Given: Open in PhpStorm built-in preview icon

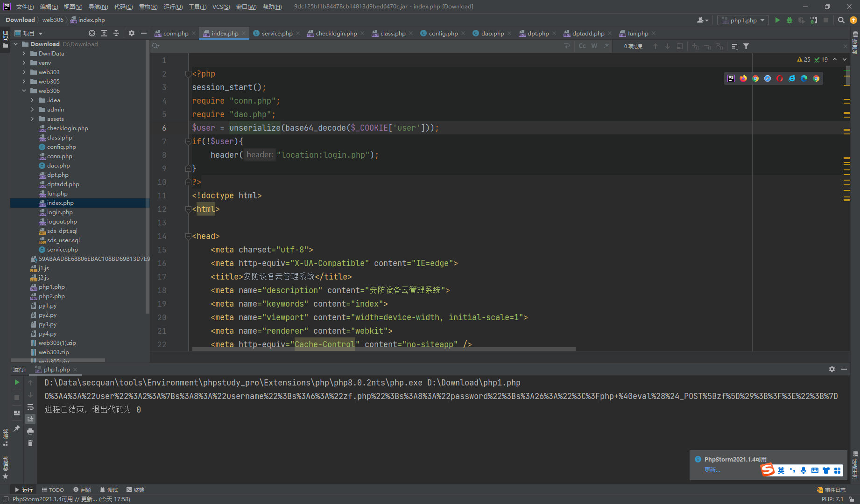Looking at the screenshot, I should (731, 78).
